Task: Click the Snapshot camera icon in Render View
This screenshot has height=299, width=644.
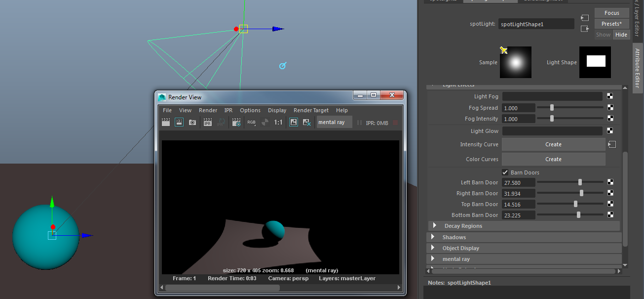Action: click(x=192, y=122)
